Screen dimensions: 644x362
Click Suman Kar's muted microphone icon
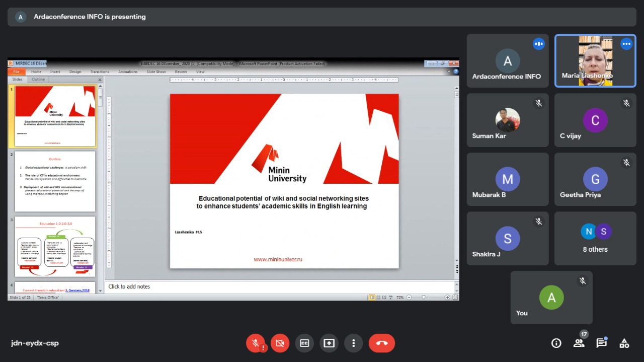coord(539,103)
